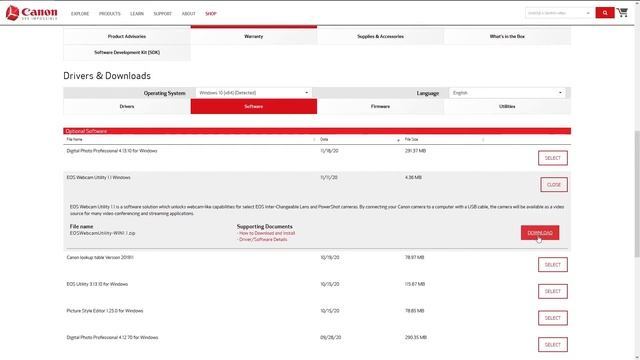
Task: Sort by File Size column header
Action: pyautogui.click(x=411, y=140)
